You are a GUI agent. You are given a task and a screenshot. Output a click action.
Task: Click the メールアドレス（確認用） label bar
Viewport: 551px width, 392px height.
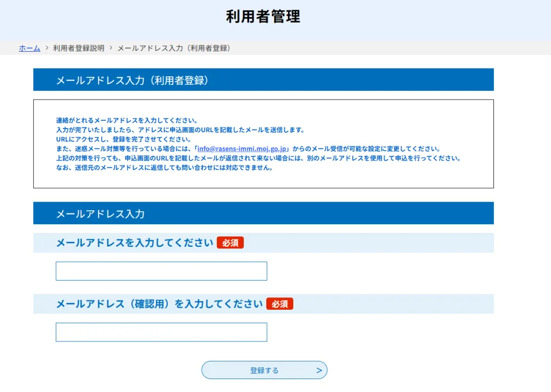pyautogui.click(x=156, y=304)
